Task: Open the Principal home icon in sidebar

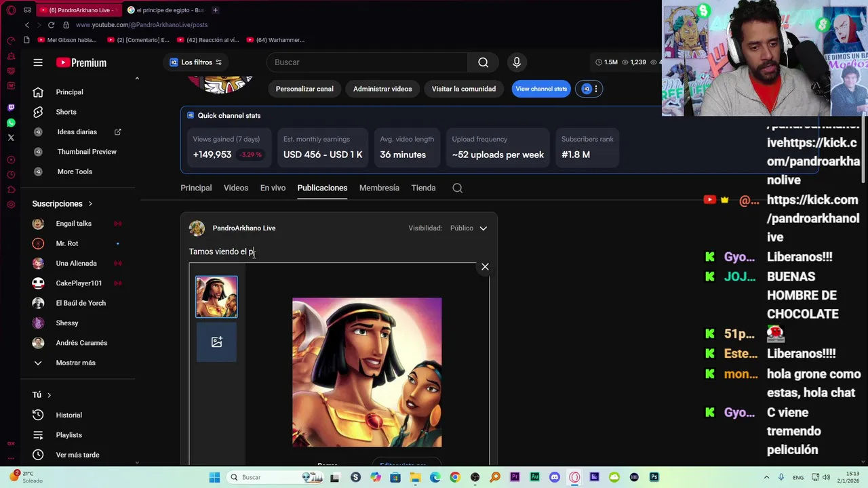Action: 38,92
